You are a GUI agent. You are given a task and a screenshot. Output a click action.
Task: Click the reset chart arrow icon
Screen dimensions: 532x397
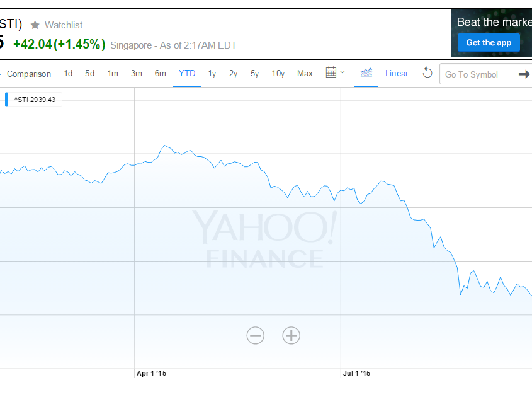tap(427, 73)
